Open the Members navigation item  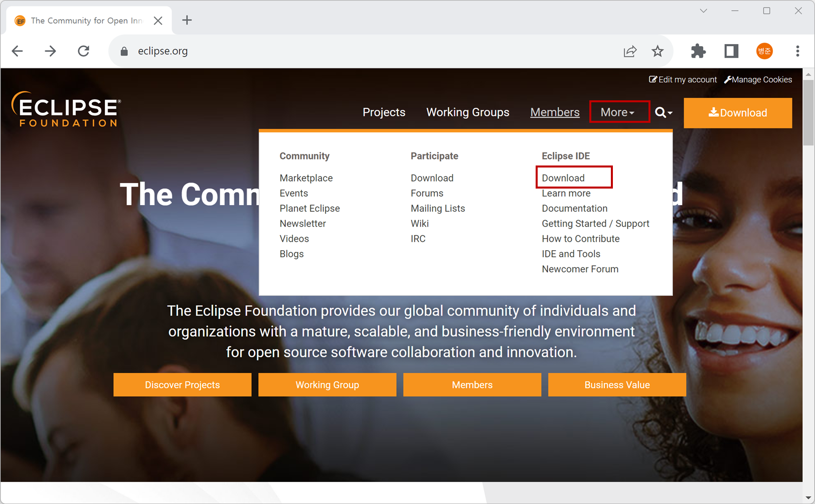point(555,112)
